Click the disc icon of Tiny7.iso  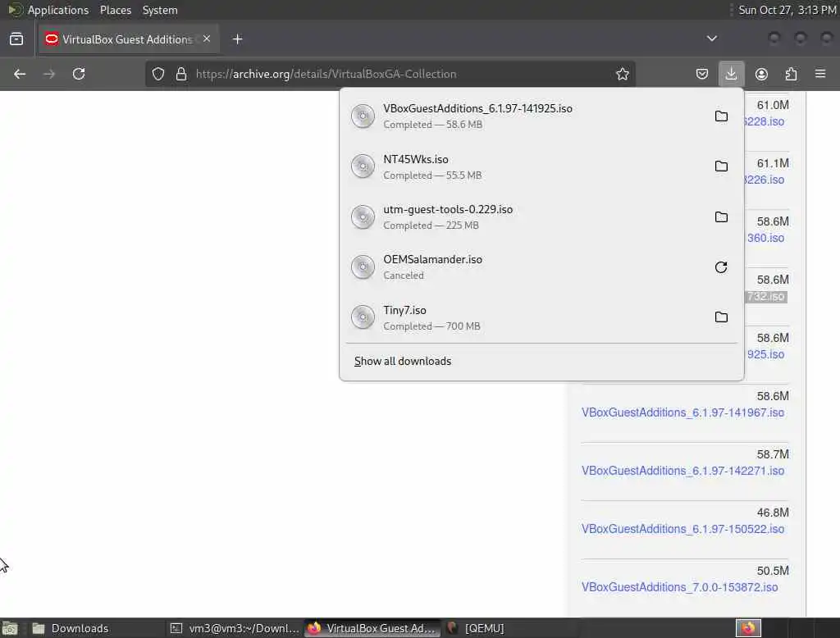tap(363, 317)
